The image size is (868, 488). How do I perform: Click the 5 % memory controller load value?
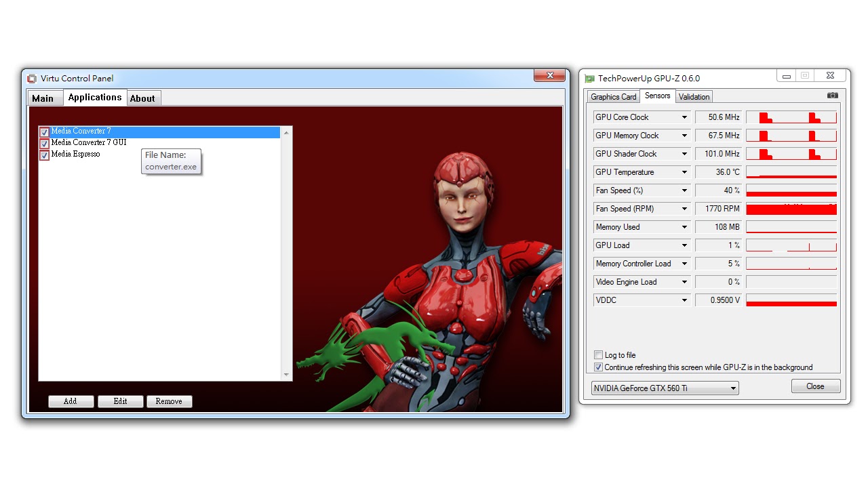click(718, 264)
